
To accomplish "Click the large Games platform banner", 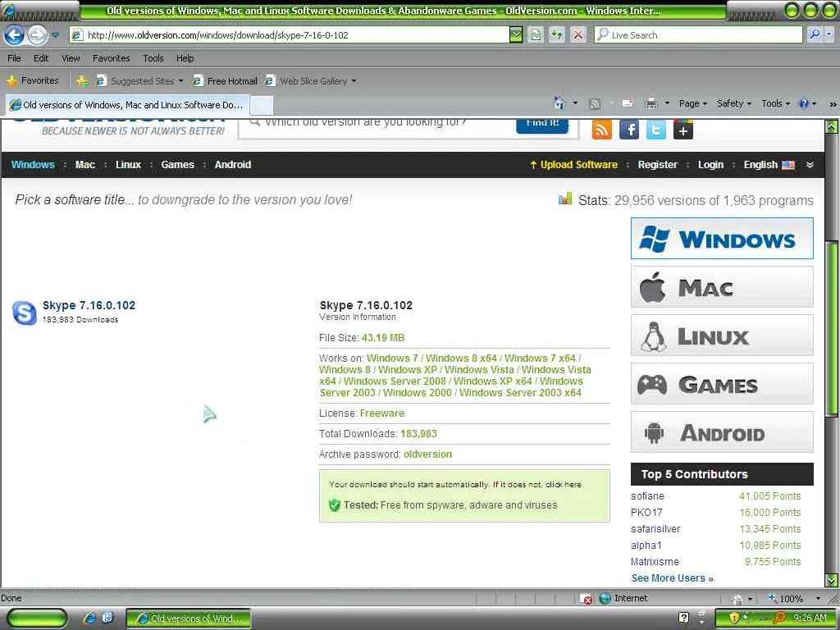I will 722,384.
